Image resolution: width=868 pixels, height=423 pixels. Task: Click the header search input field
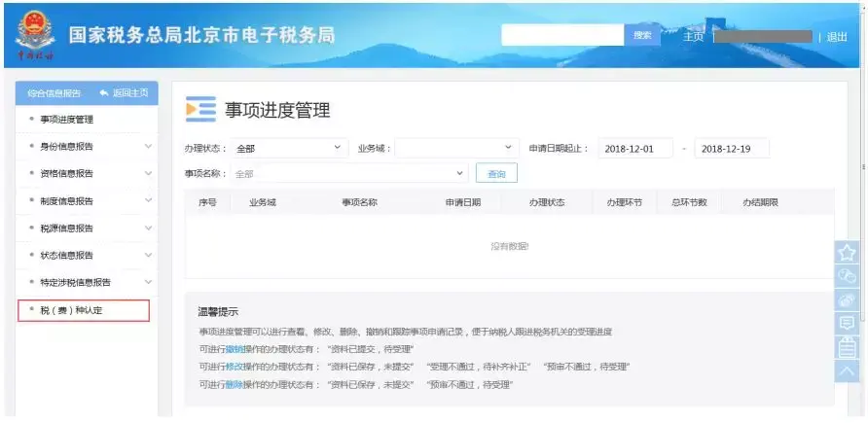563,35
